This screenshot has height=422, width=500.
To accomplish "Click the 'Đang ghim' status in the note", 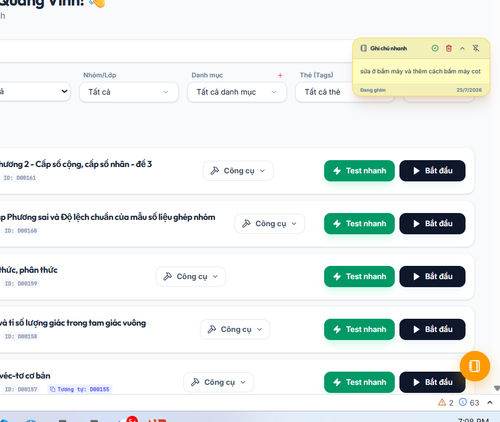I will pos(373,90).
